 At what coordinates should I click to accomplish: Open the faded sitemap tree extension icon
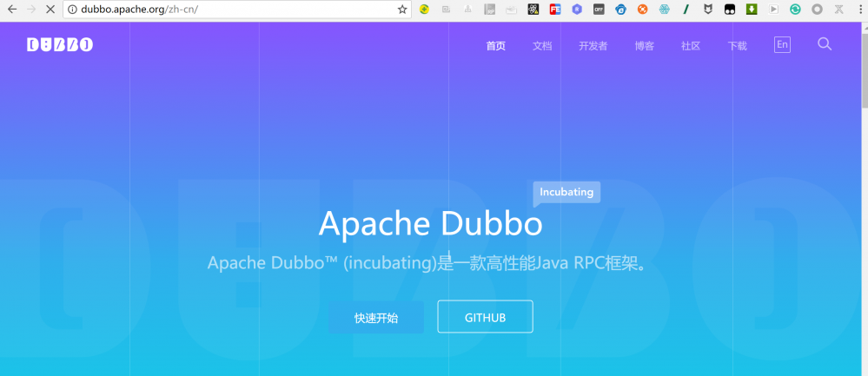(467, 10)
